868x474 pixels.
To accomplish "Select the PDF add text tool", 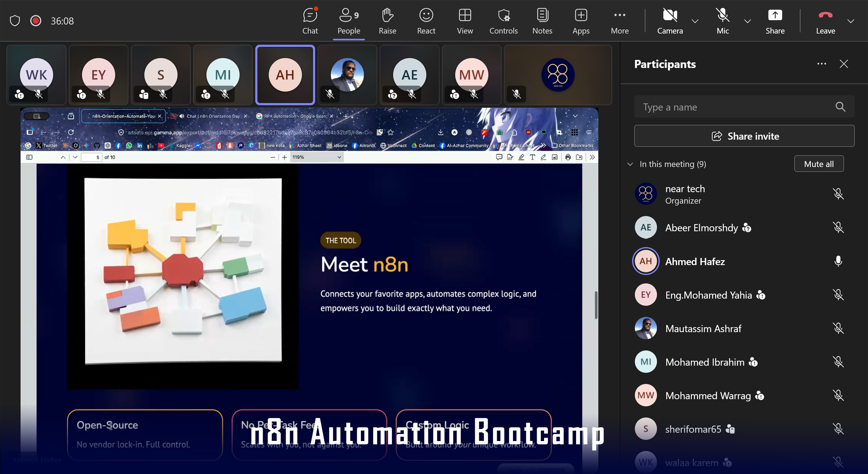I will point(532,157).
